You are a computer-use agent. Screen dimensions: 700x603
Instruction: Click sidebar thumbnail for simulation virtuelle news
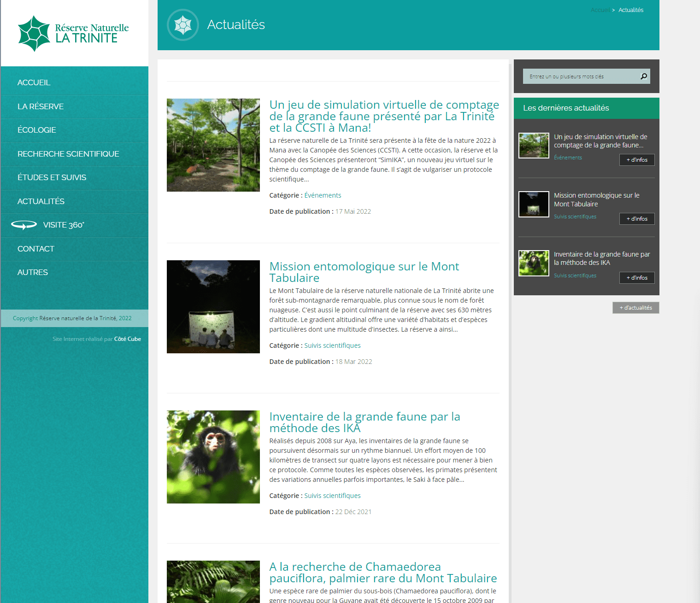(534, 146)
